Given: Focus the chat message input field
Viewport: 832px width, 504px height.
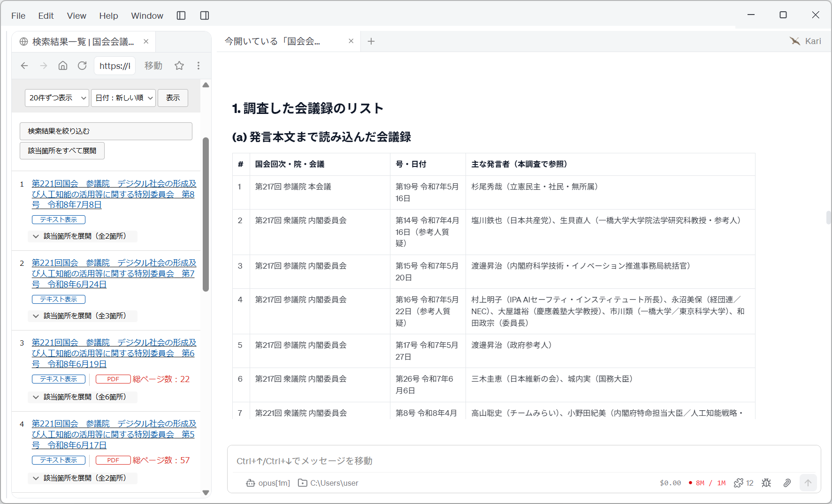Looking at the screenshot, I should click(x=524, y=461).
